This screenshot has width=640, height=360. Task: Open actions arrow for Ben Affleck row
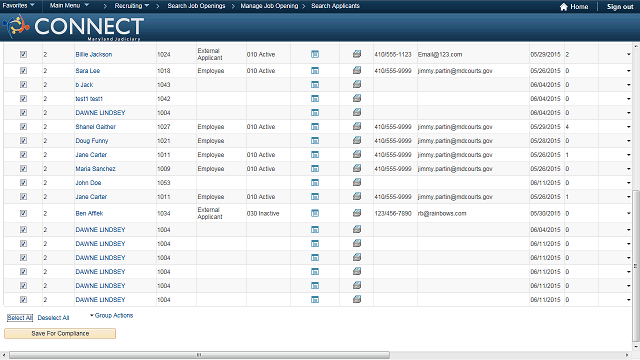pyautogui.click(x=629, y=213)
